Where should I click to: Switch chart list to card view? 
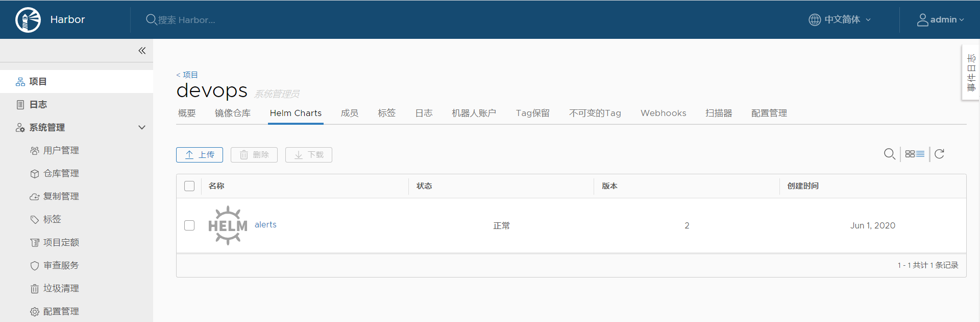(x=910, y=154)
